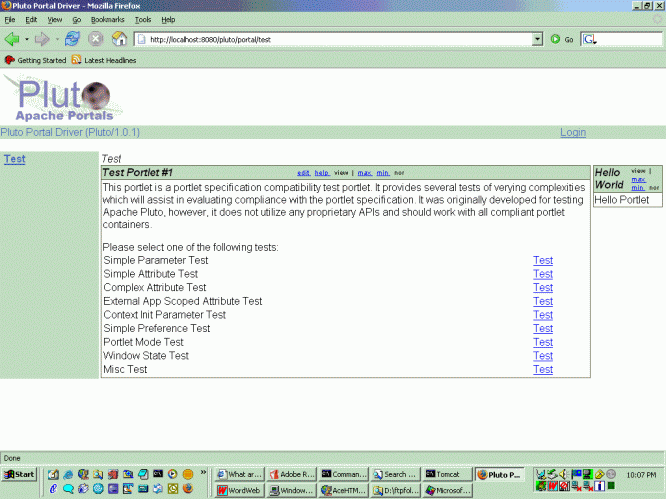Click the Reload page icon
The image size is (666, 499).
[x=72, y=39]
